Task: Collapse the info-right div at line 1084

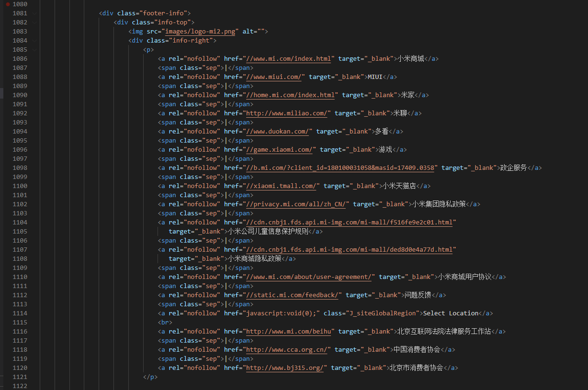Action: (x=35, y=40)
